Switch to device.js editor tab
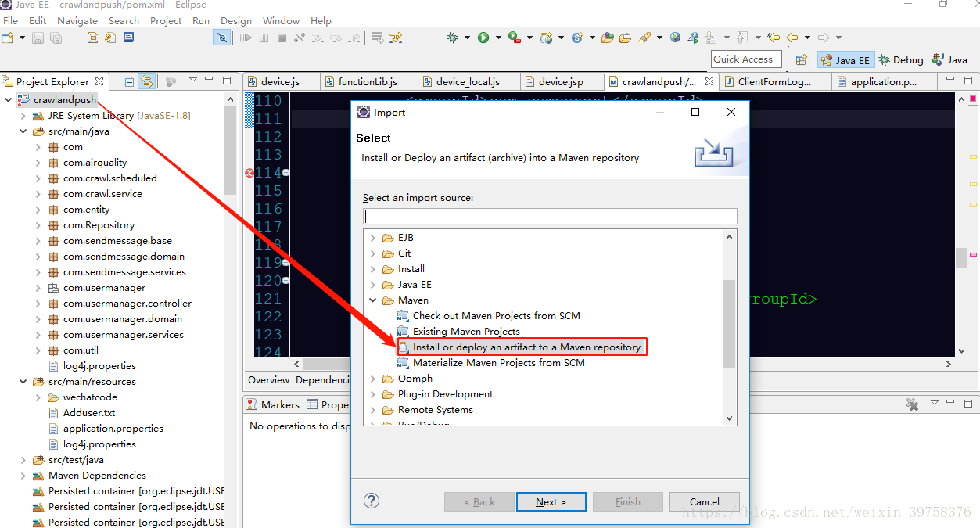The image size is (980, 528). pyautogui.click(x=280, y=81)
